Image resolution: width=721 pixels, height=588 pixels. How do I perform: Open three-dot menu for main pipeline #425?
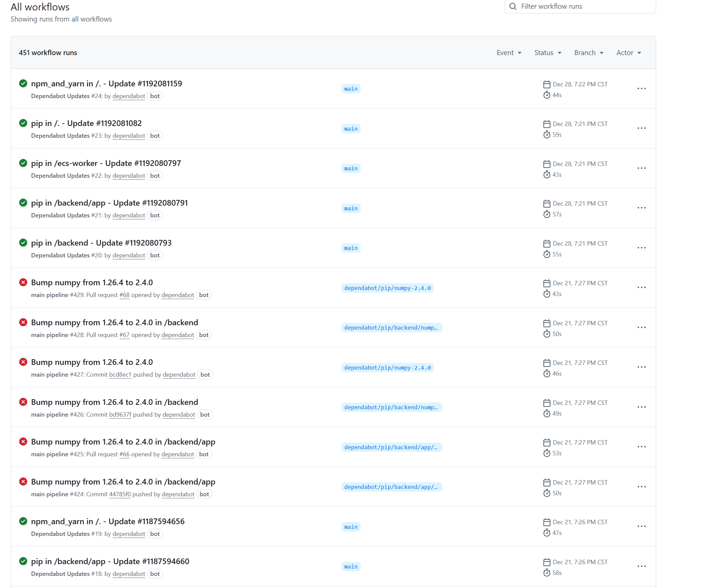[641, 447]
